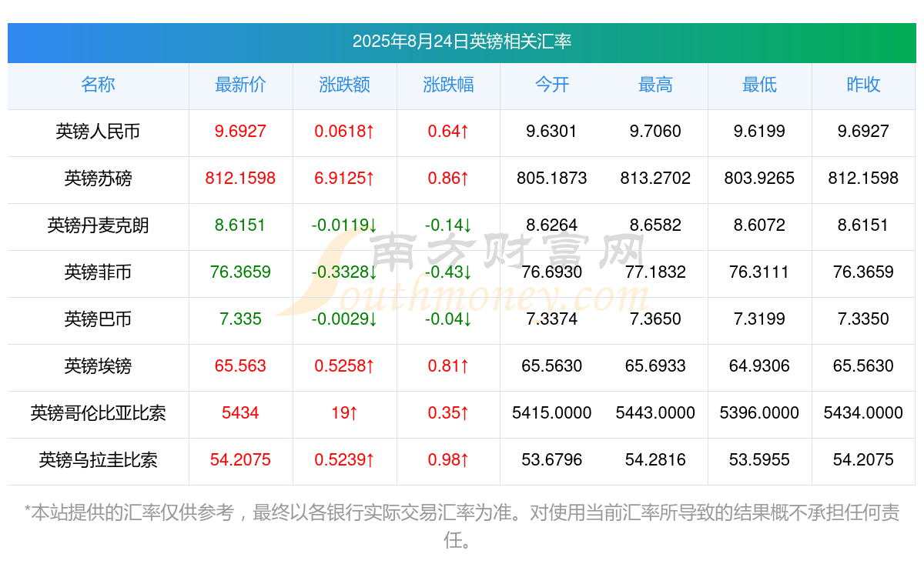Click the "英镑埃镑" row name
924x564 pixels.
coord(98,366)
